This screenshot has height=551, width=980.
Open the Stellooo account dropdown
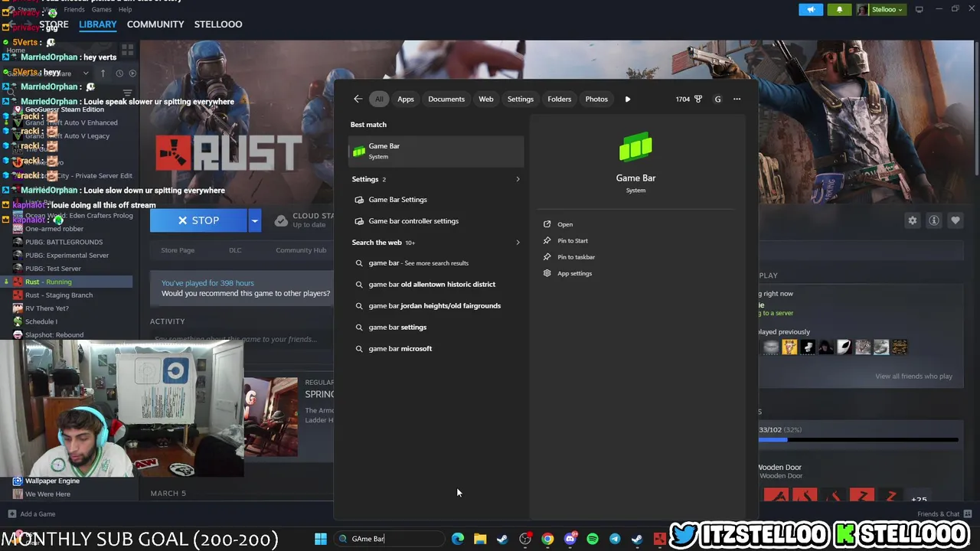pos(880,9)
